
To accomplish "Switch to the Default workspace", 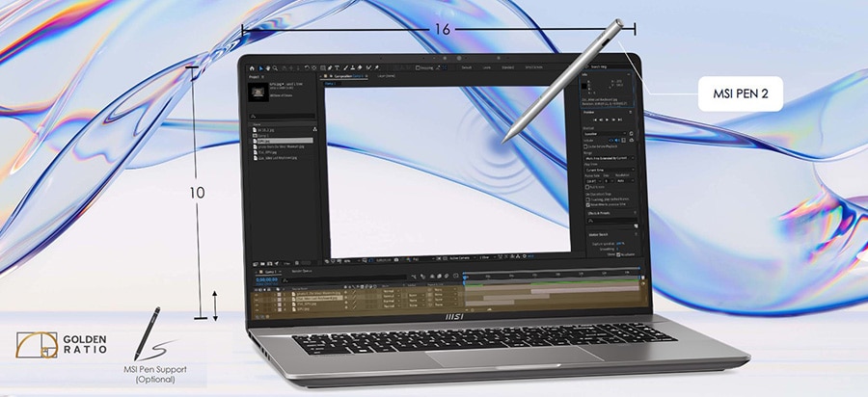I will [467, 67].
